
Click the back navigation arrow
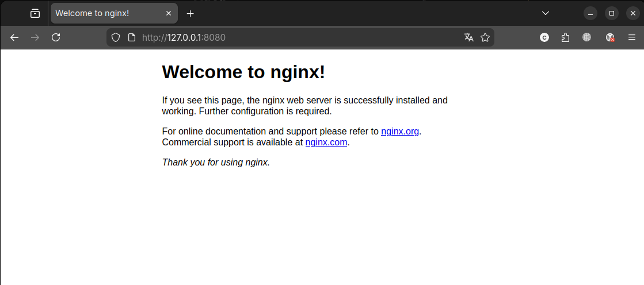(14, 37)
